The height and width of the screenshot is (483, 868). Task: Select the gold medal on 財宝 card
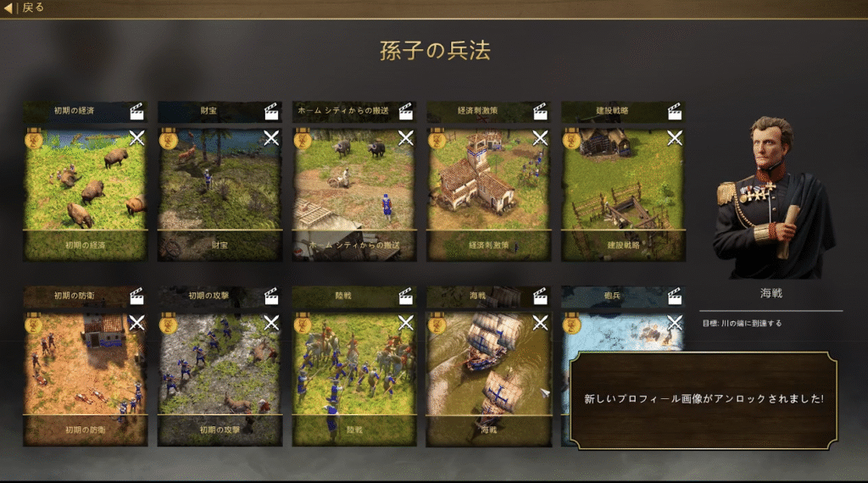169,139
